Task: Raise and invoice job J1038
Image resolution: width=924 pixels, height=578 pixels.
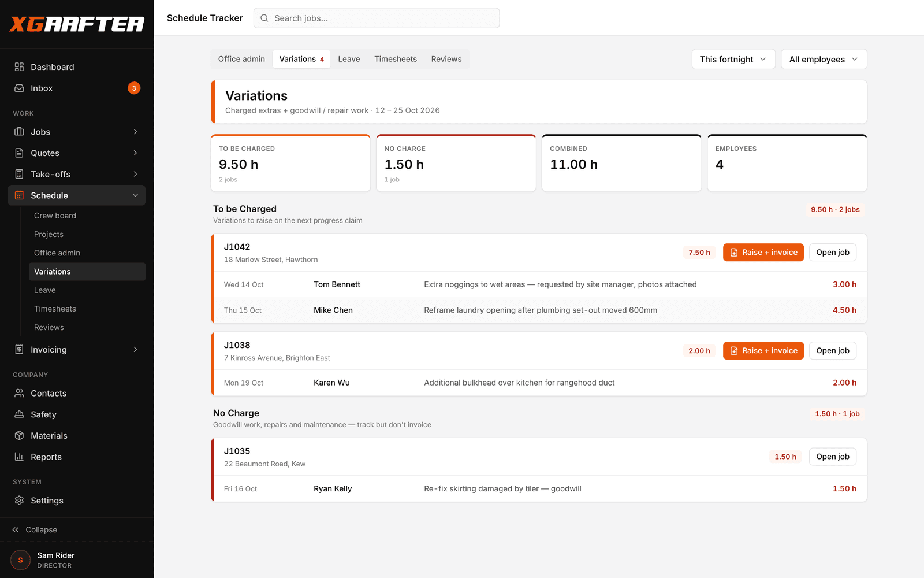Action: click(x=763, y=351)
